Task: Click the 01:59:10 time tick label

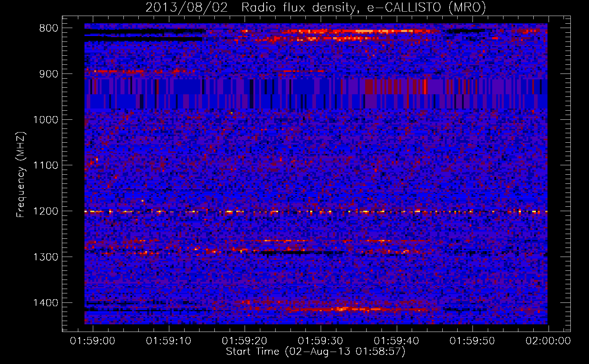Action: pos(169,341)
